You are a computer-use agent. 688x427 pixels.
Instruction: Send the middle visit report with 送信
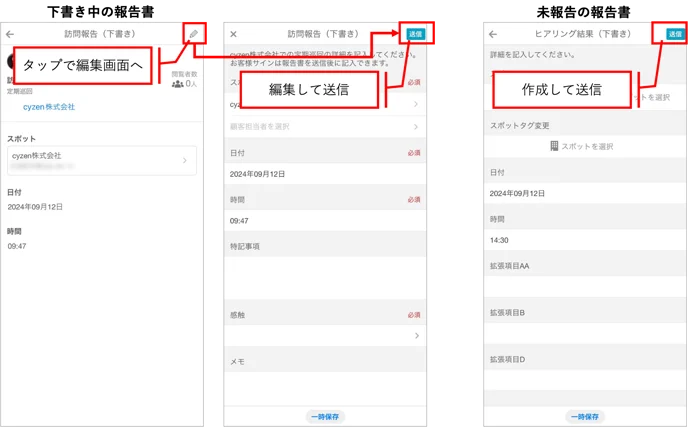click(416, 34)
